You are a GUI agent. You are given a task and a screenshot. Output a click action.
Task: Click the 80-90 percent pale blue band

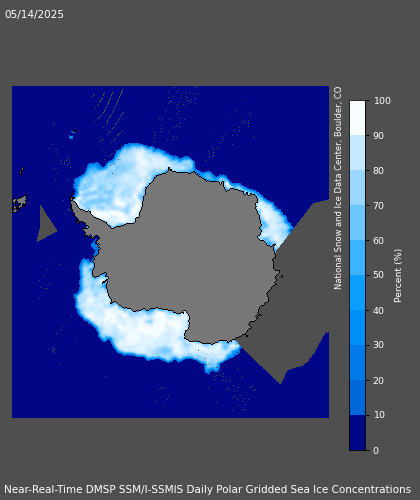[357, 153]
